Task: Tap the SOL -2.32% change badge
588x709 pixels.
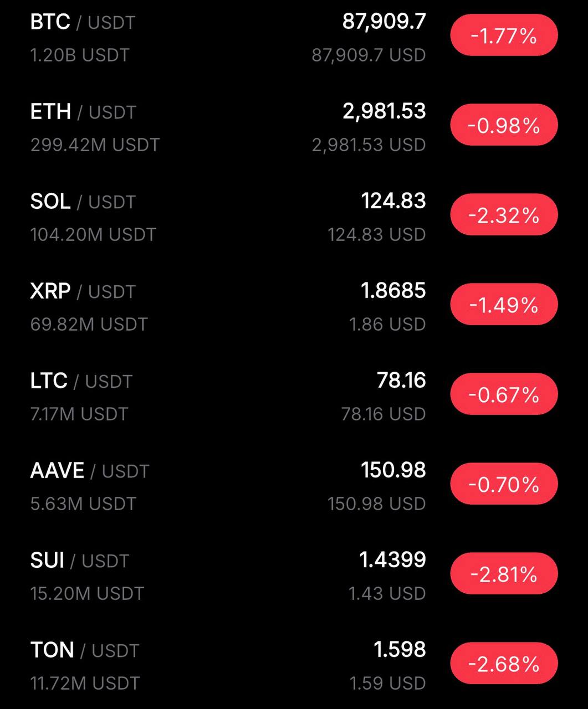Action: (504, 215)
